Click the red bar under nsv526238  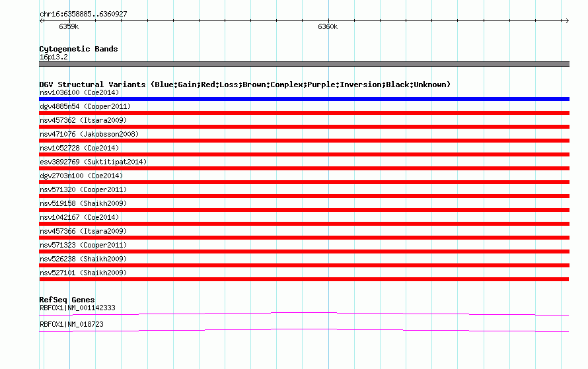[x=304, y=265]
